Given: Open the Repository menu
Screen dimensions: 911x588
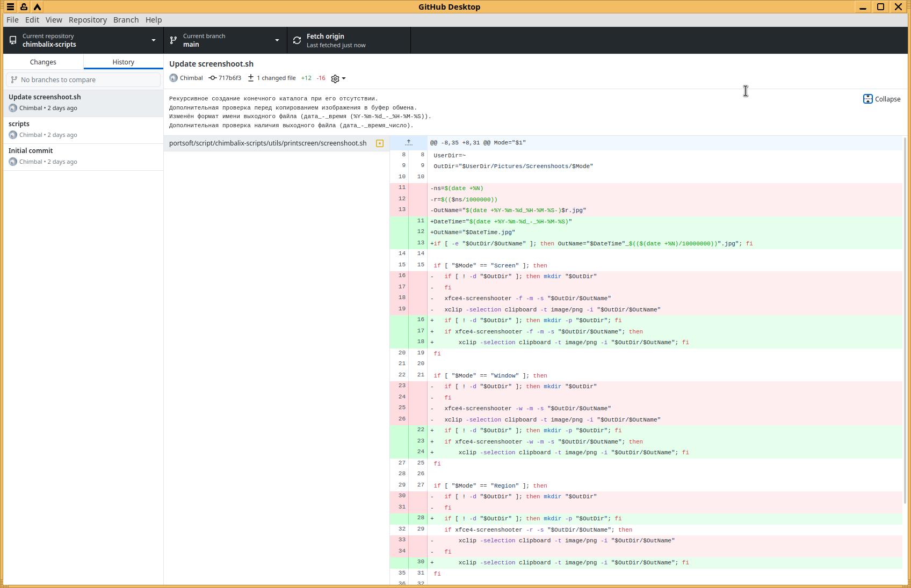Looking at the screenshot, I should click(88, 20).
